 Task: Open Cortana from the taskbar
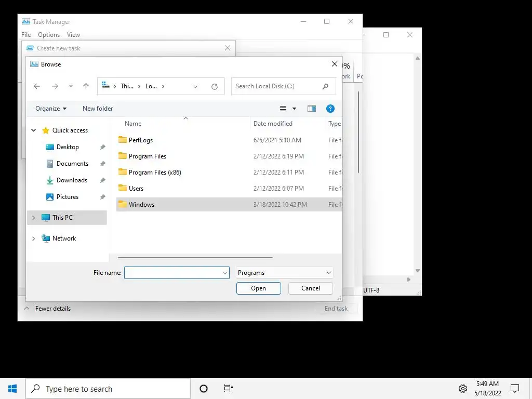[204, 389]
